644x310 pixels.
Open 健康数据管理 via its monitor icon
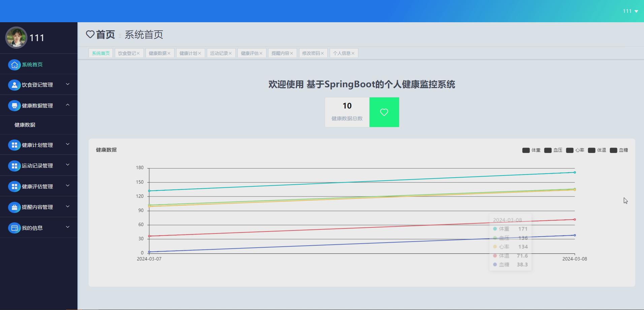click(14, 105)
